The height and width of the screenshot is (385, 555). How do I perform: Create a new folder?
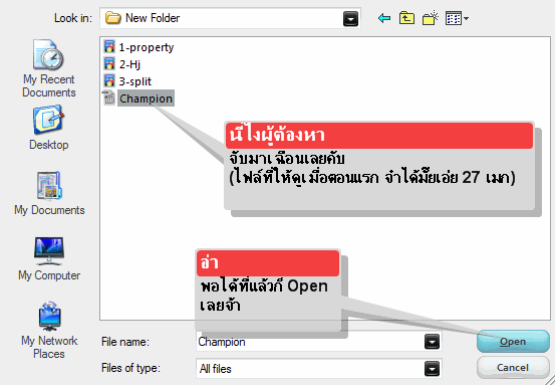coord(430,18)
